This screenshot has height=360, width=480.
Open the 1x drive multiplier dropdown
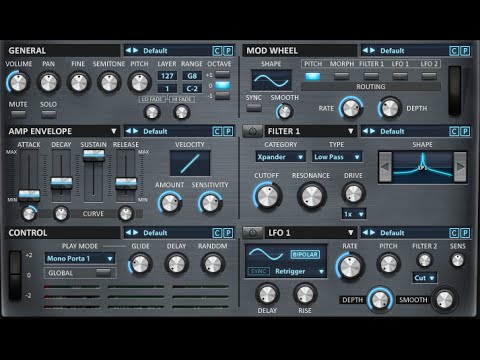[354, 214]
